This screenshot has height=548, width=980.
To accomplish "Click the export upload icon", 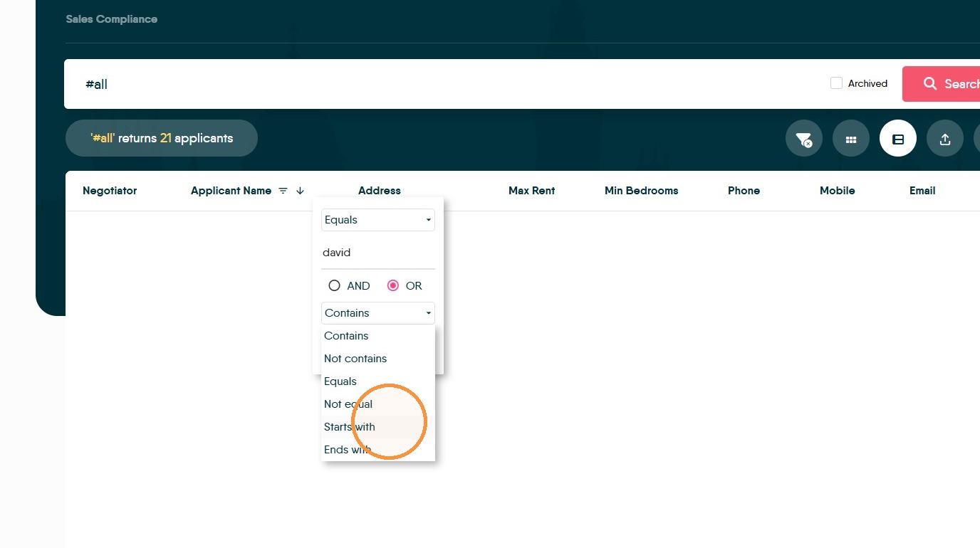I will point(945,139).
